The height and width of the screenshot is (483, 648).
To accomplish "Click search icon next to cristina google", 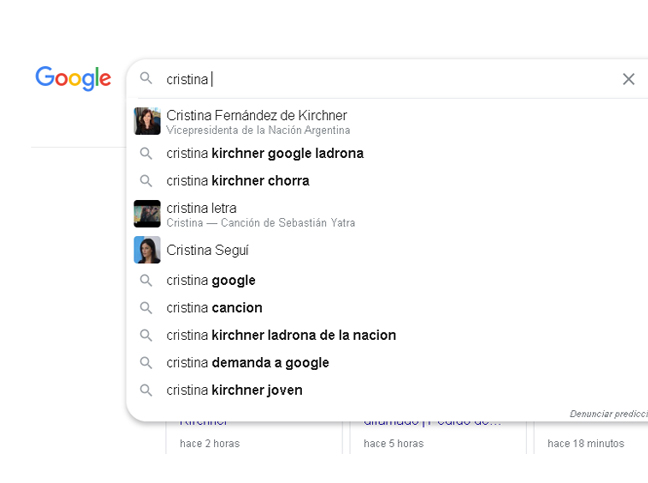I will [146, 281].
